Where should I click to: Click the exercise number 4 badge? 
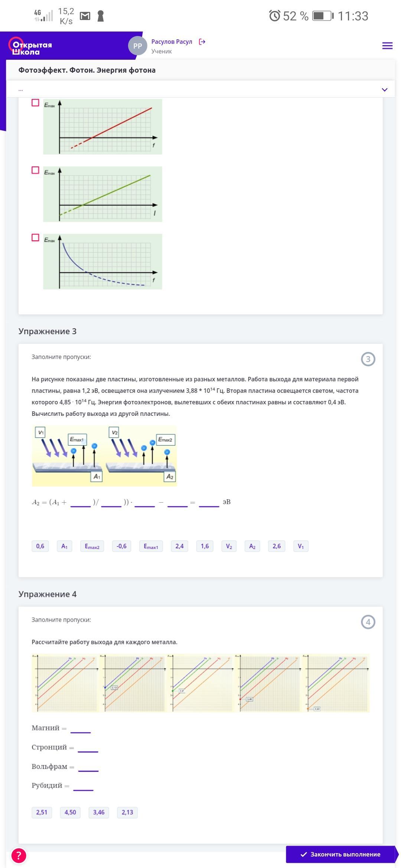[368, 622]
